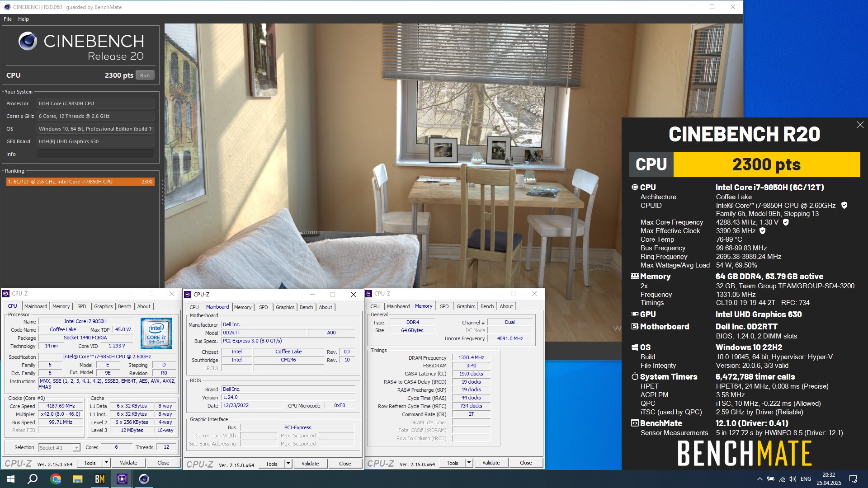The image size is (868, 488).
Task: Click ENG language indicator
Action: tap(806, 479)
